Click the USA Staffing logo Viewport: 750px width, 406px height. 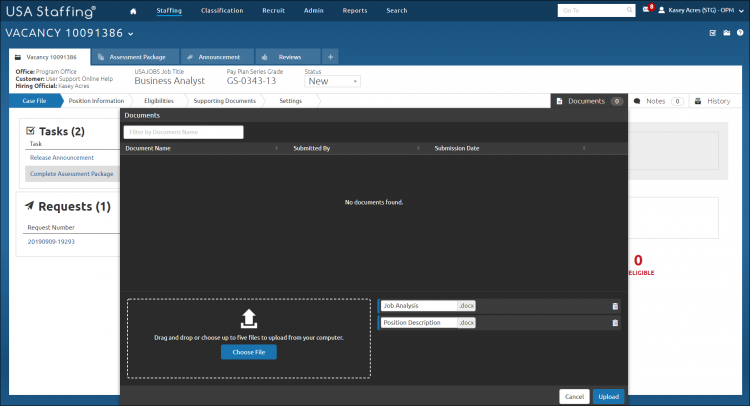(51, 11)
